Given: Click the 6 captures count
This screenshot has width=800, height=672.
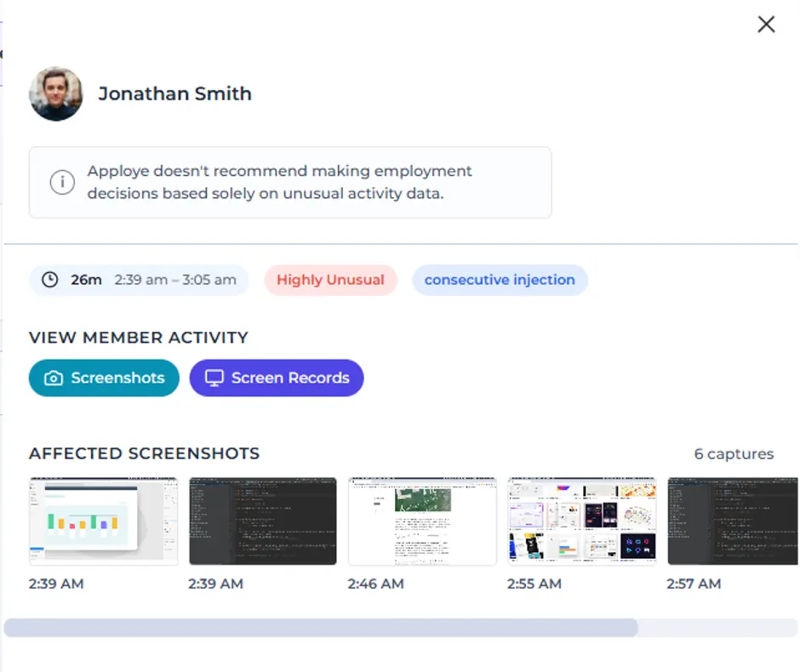Looking at the screenshot, I should pos(734,453).
